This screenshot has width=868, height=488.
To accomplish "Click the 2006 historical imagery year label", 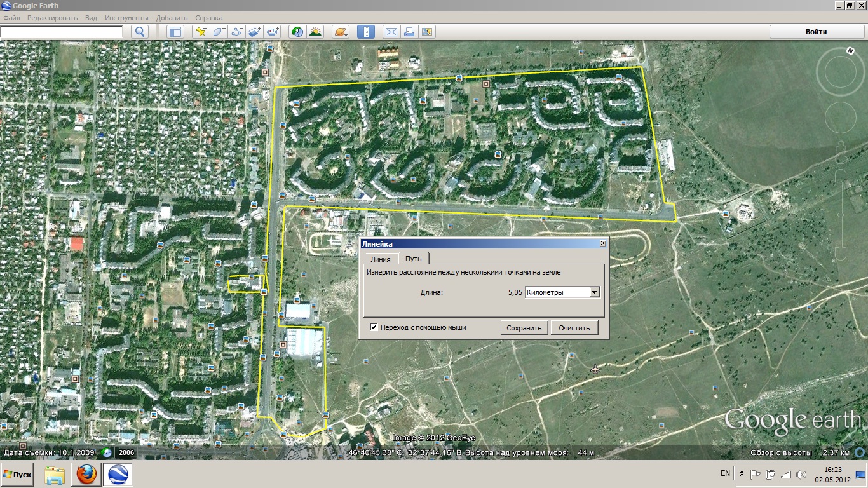I will [x=126, y=452].
